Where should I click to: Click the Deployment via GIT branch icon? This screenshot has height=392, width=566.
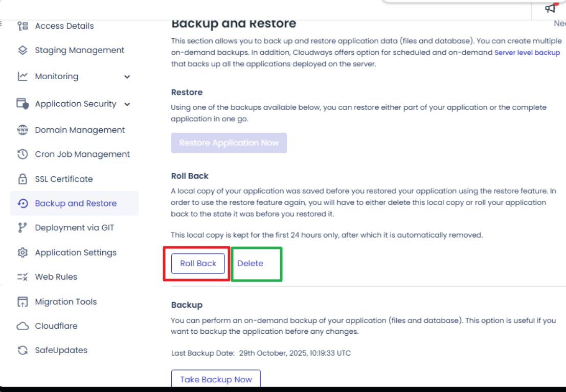(x=22, y=228)
